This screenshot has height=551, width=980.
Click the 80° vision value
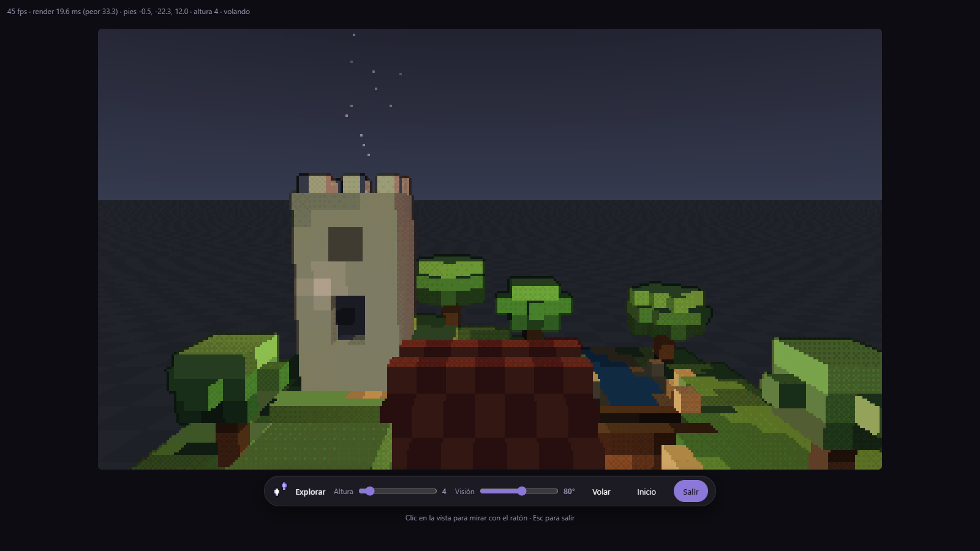(569, 492)
